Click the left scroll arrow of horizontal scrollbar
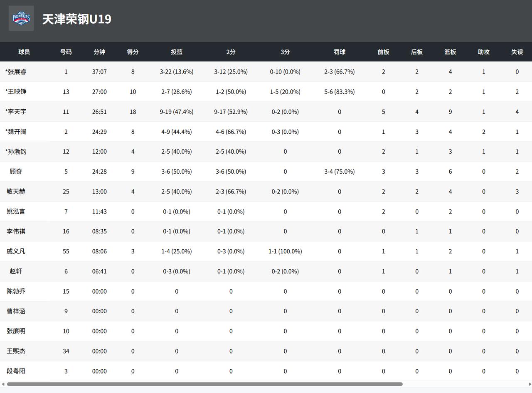Screen dimensions: 532x393 tap(3, 384)
